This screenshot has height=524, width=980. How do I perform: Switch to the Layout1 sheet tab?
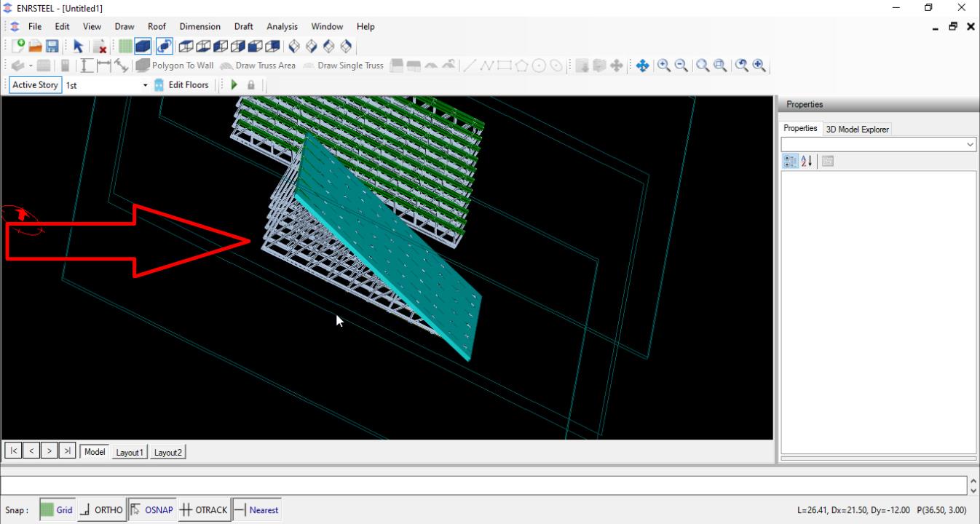point(130,452)
